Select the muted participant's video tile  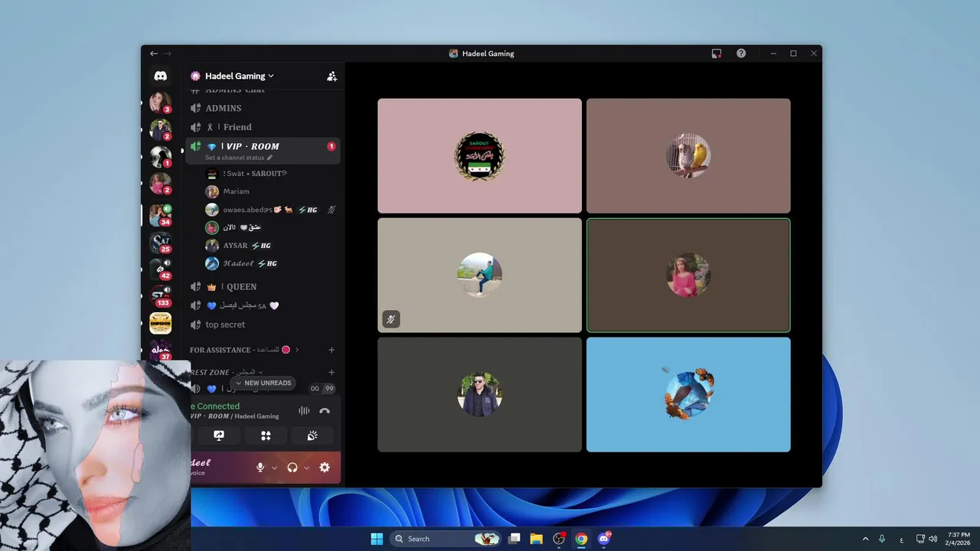[479, 275]
